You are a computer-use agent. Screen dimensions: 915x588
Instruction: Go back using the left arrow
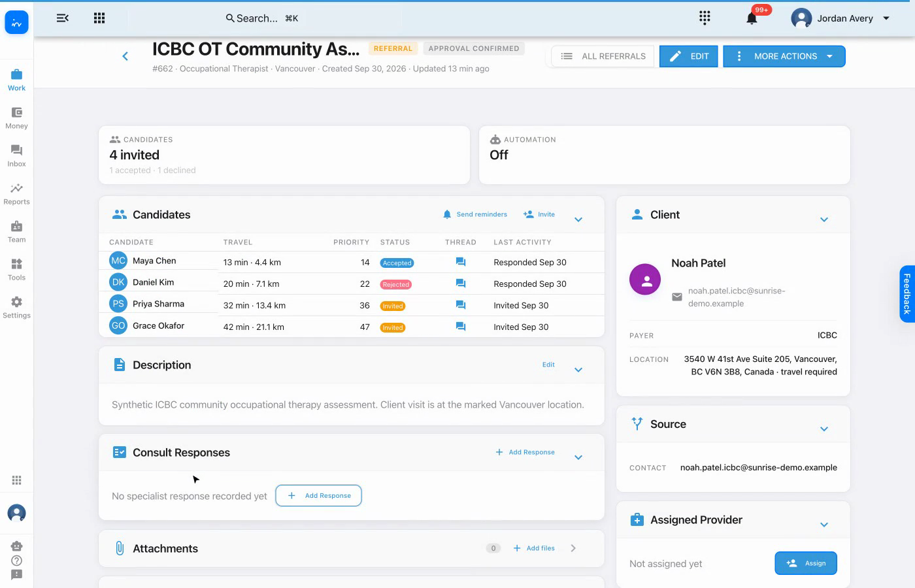tap(125, 56)
